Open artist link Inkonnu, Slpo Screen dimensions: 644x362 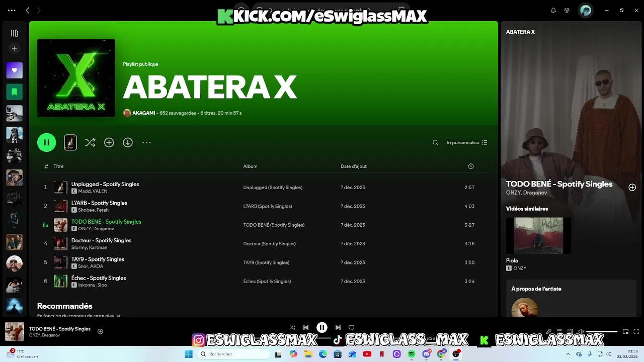point(93,285)
